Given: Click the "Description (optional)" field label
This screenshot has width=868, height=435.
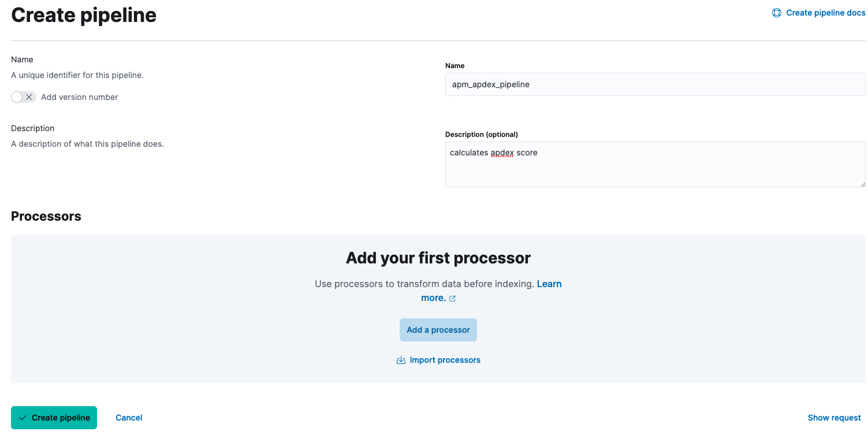Looking at the screenshot, I should [x=481, y=134].
